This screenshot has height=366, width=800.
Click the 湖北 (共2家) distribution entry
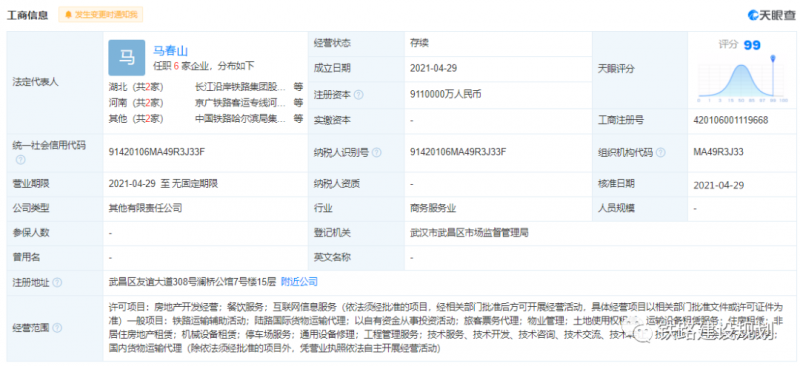(x=136, y=87)
